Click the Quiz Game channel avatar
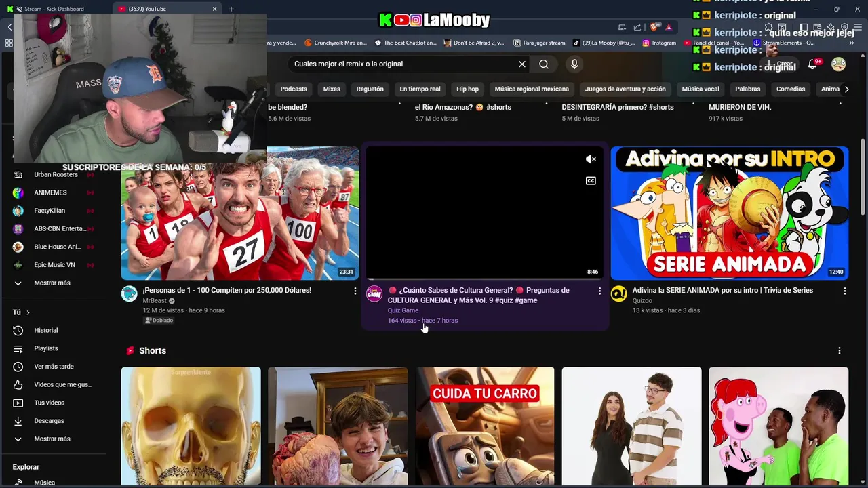 [374, 293]
